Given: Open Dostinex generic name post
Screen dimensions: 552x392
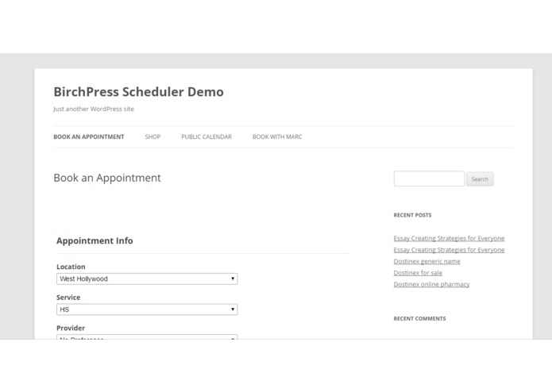Looking at the screenshot, I should click(427, 261).
